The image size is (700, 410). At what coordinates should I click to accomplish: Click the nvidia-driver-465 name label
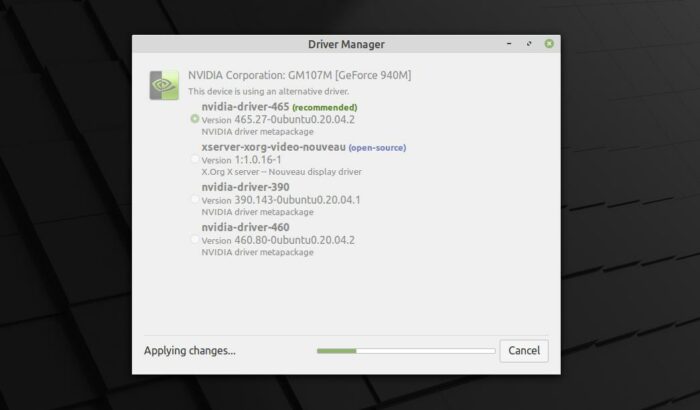click(245, 107)
